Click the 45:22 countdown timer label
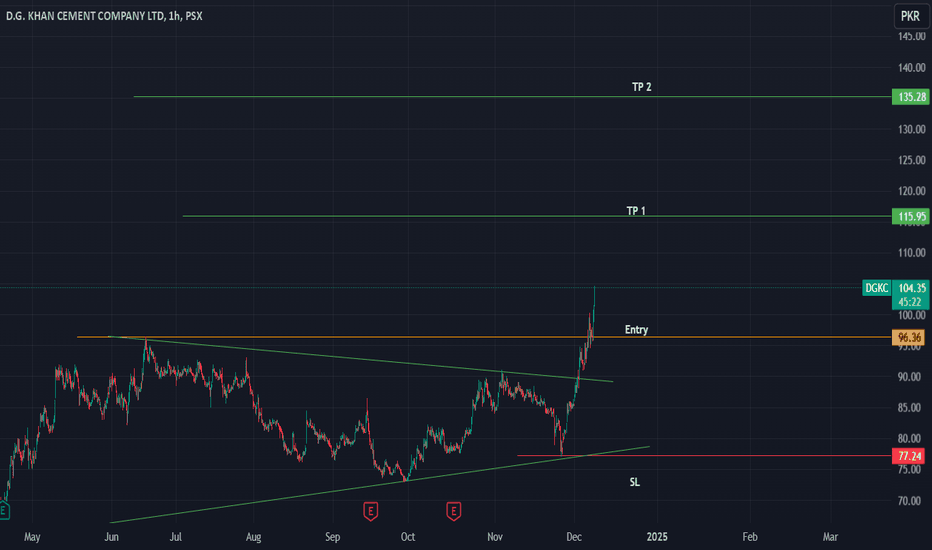 pos(910,302)
